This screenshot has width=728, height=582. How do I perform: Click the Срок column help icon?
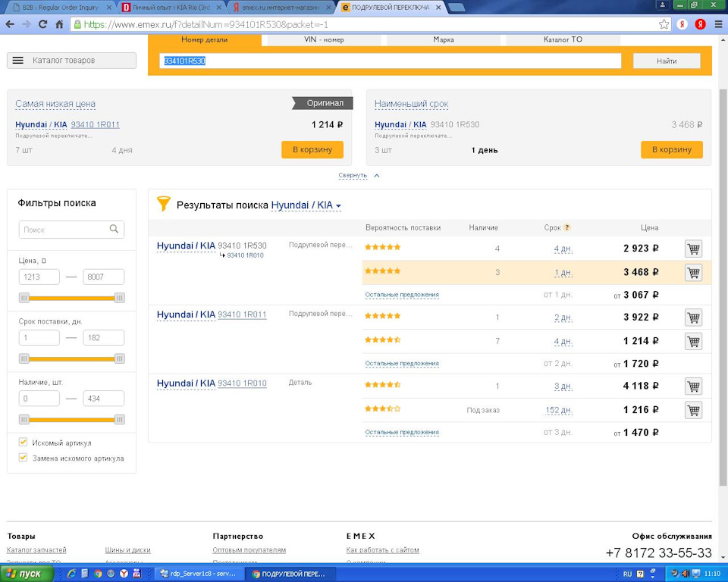(x=567, y=227)
